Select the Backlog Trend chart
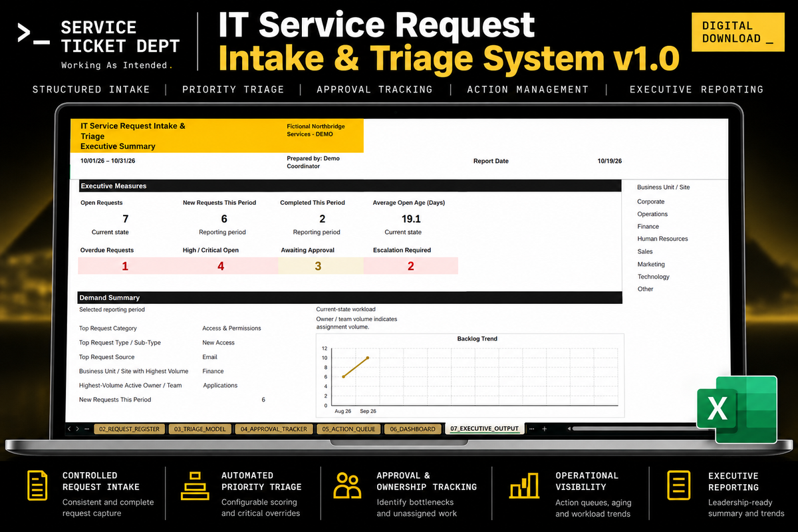 coord(470,374)
